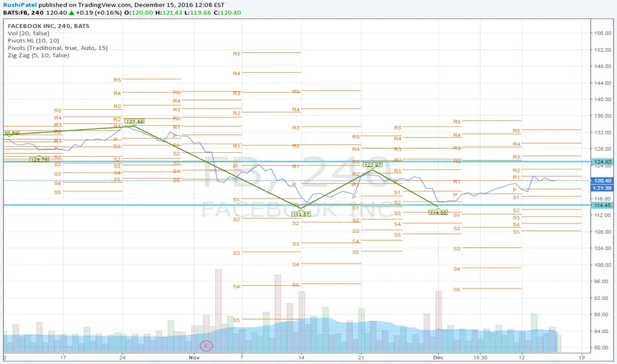Click the Nov label on the date axis
The width and height of the screenshot is (617, 364).
[x=194, y=357]
